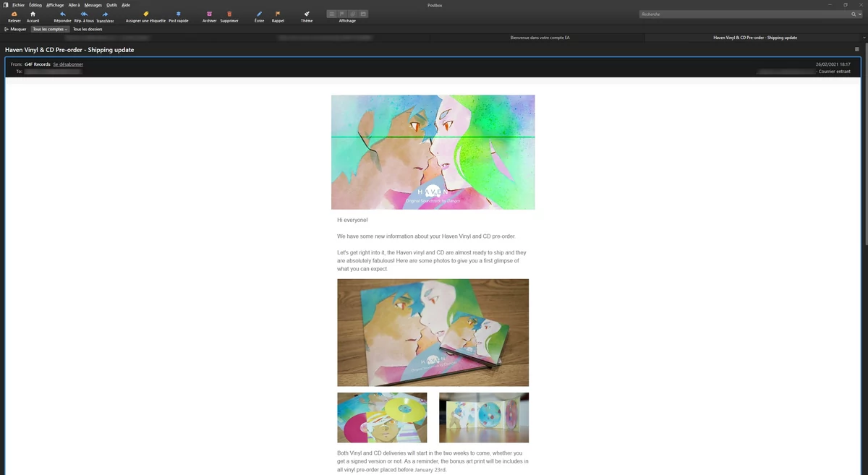Switch to Bienvenue dans votre compte EA tab

click(x=540, y=38)
